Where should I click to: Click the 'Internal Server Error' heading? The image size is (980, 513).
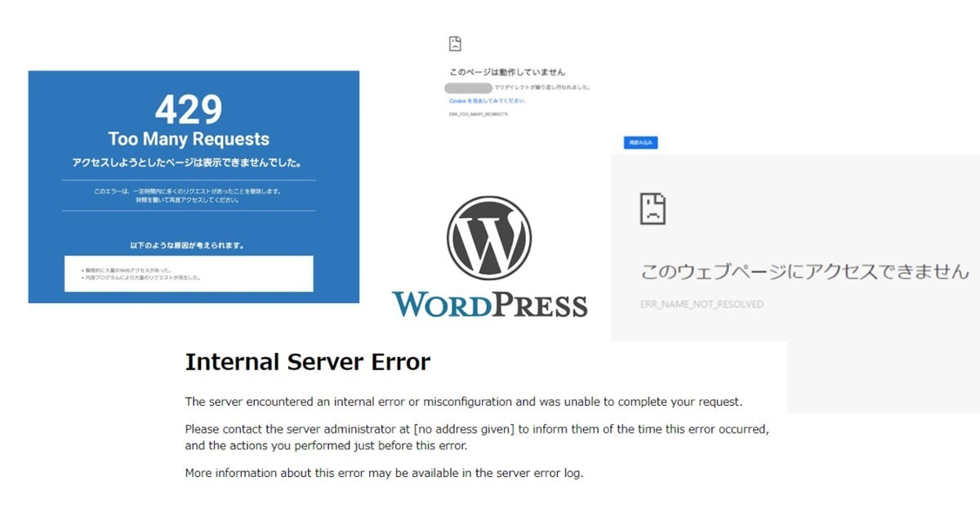click(308, 362)
